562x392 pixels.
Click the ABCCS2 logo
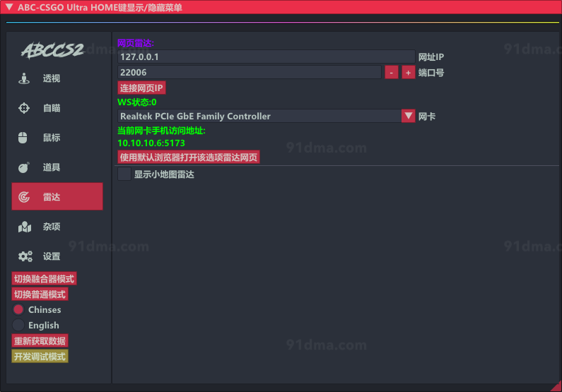click(x=52, y=50)
